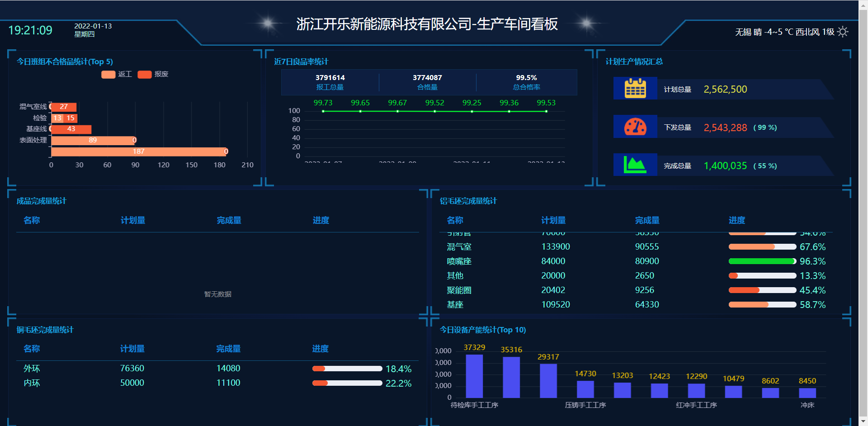This screenshot has height=426, width=868.
Task: Click the 其他 row progress bar
Action: click(762, 276)
